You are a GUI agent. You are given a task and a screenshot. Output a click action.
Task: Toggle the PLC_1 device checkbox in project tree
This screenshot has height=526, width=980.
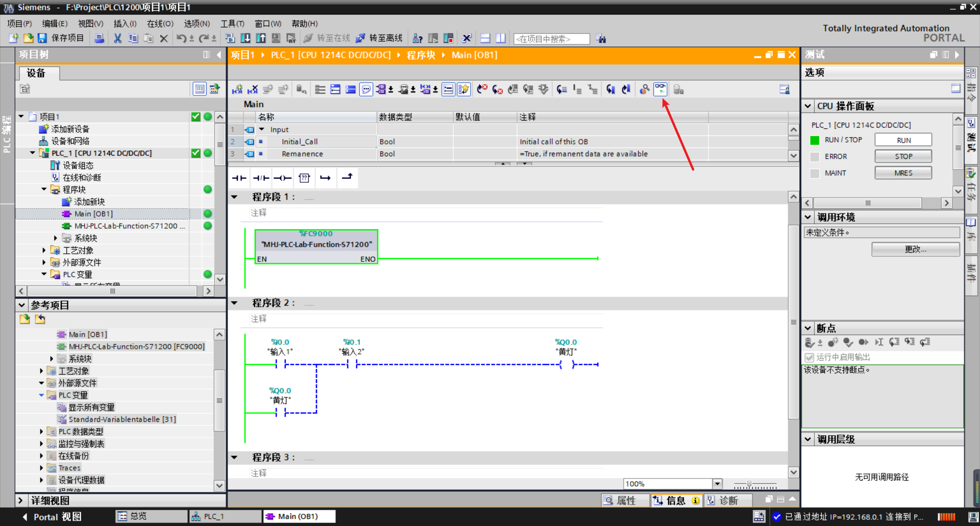(195, 153)
